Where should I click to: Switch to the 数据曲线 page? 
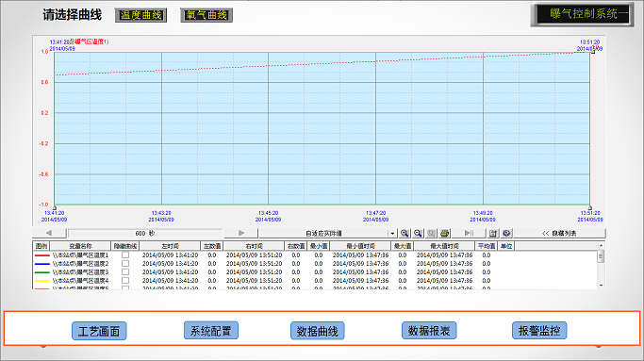(318, 331)
